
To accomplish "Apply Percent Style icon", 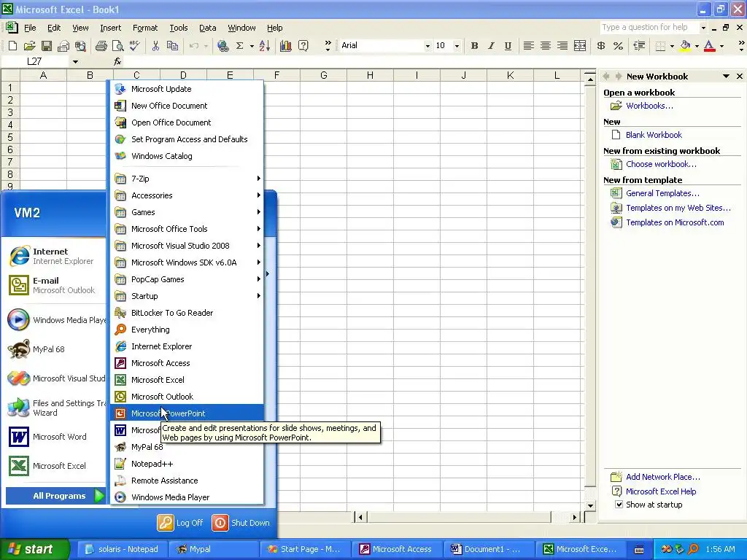I will pyautogui.click(x=618, y=46).
